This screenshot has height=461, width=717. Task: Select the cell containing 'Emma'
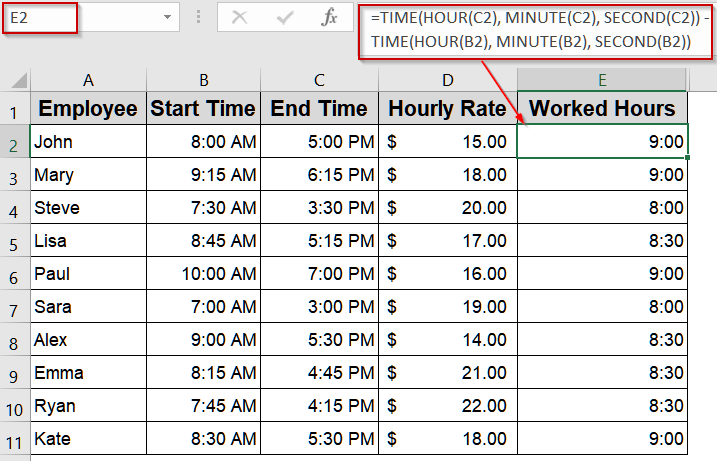[x=88, y=372]
